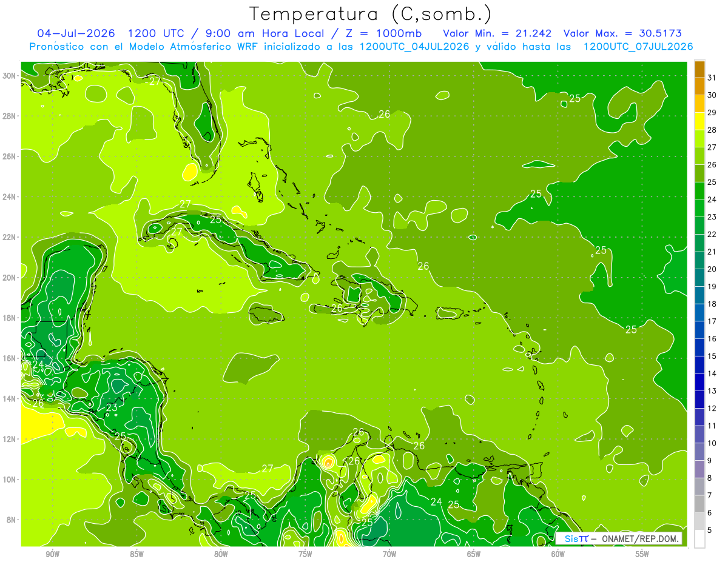Viewport: 728px width, 562px height.
Task: Click the white legend swatch below 5
Action: pyautogui.click(x=699, y=539)
